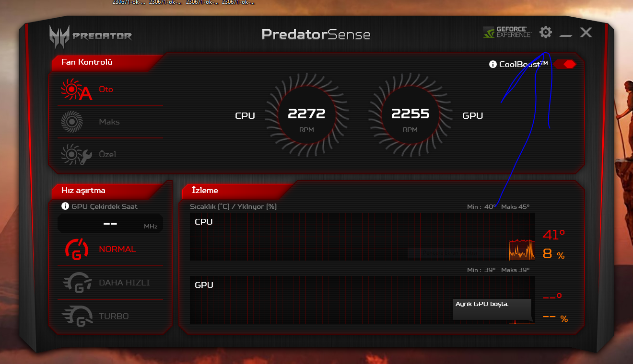Select the Maks fan mode icon
Viewport: 633px width, 364px height.
pyautogui.click(x=72, y=122)
